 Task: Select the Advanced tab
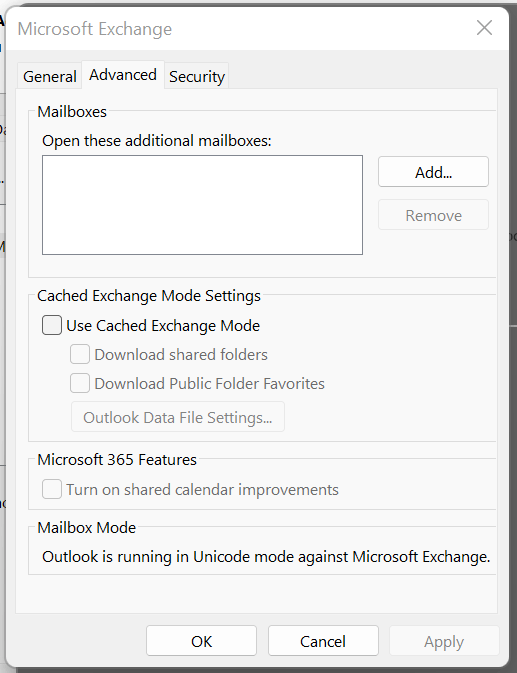123,75
